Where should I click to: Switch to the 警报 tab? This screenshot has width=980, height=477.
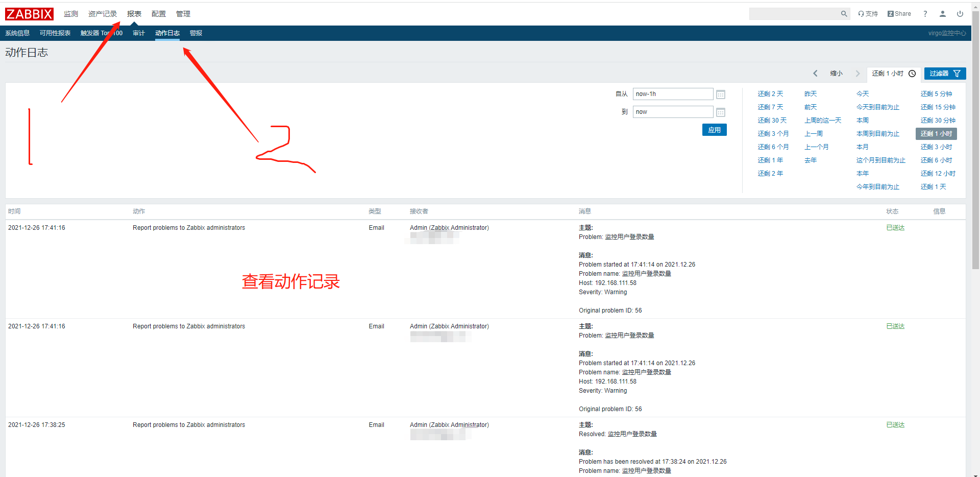point(195,33)
